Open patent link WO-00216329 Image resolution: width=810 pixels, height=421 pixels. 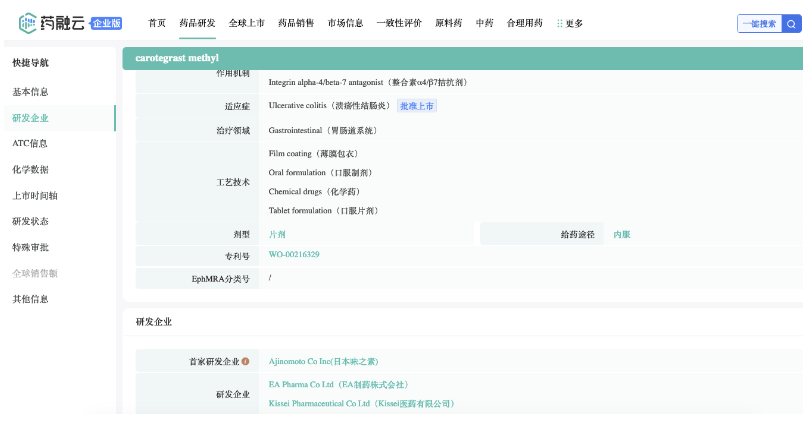point(294,255)
